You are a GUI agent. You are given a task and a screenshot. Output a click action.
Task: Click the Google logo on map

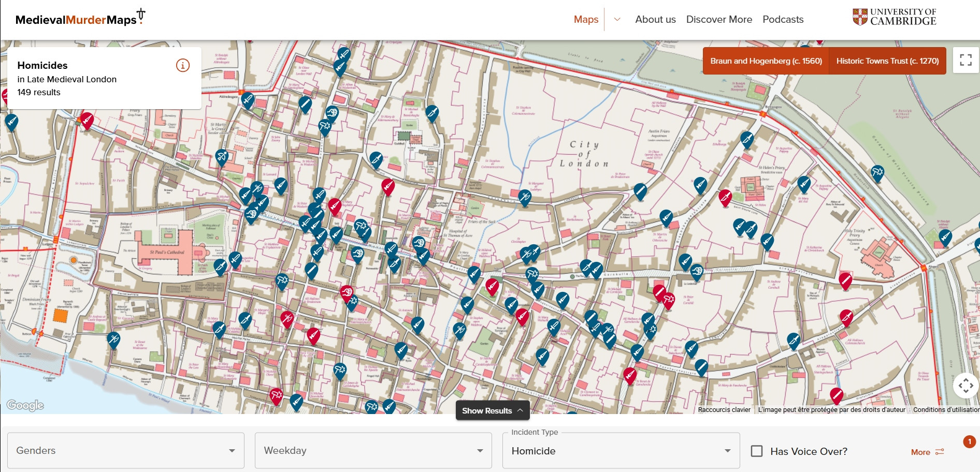(x=25, y=405)
